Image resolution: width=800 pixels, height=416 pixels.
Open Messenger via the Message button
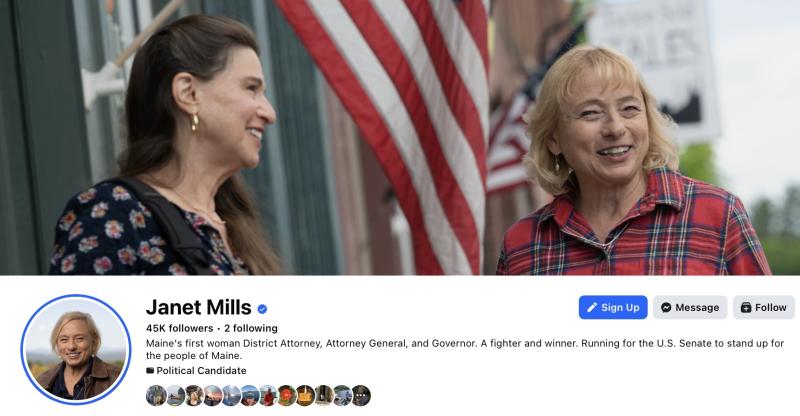click(690, 307)
